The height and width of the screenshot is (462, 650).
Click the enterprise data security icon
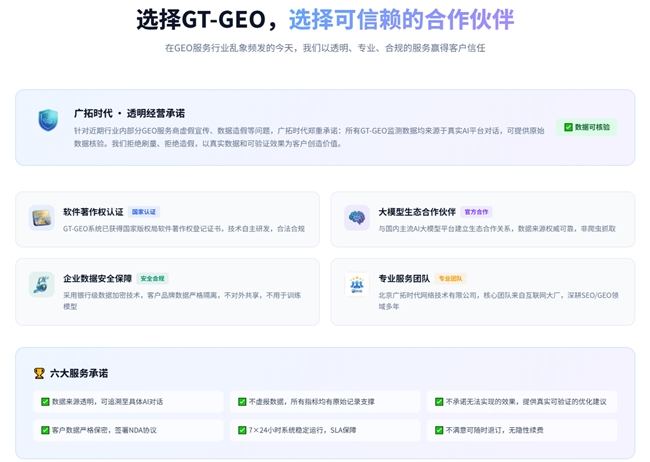point(42,284)
